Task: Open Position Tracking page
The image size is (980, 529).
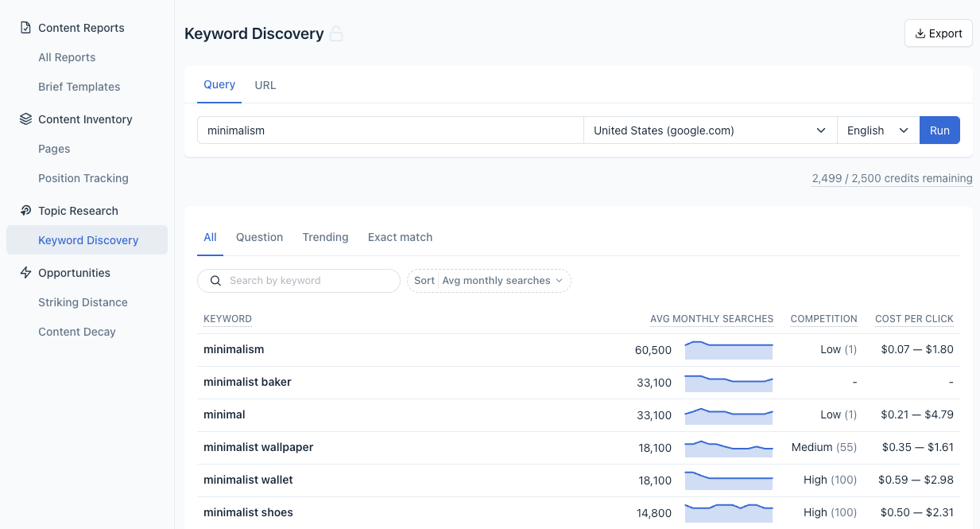Action: [83, 178]
